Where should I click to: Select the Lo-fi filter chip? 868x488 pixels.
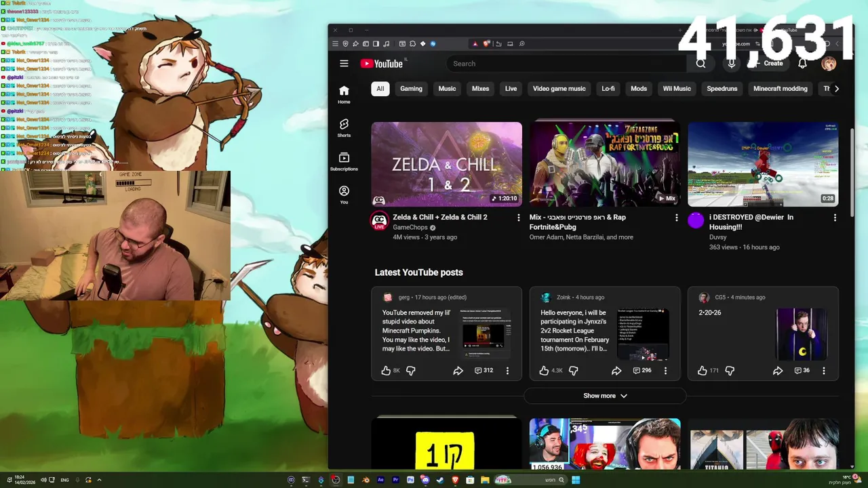point(608,89)
